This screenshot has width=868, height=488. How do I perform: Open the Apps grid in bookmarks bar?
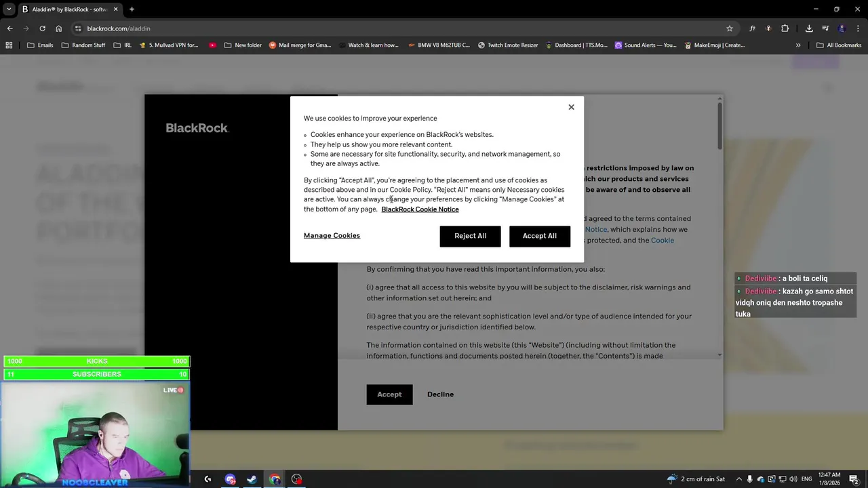pos(9,45)
